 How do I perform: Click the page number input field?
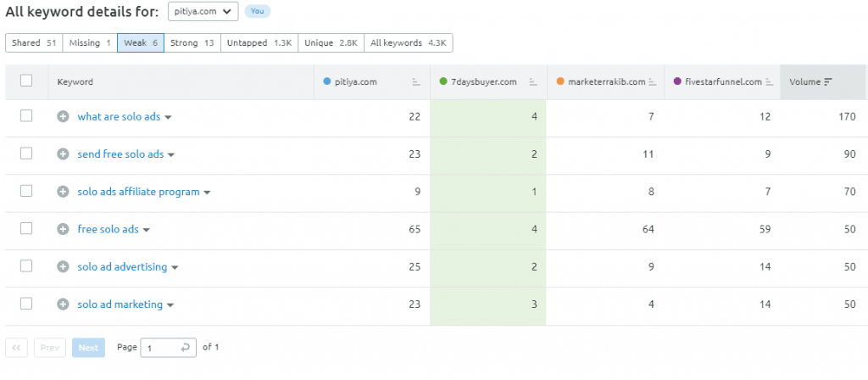[169, 348]
